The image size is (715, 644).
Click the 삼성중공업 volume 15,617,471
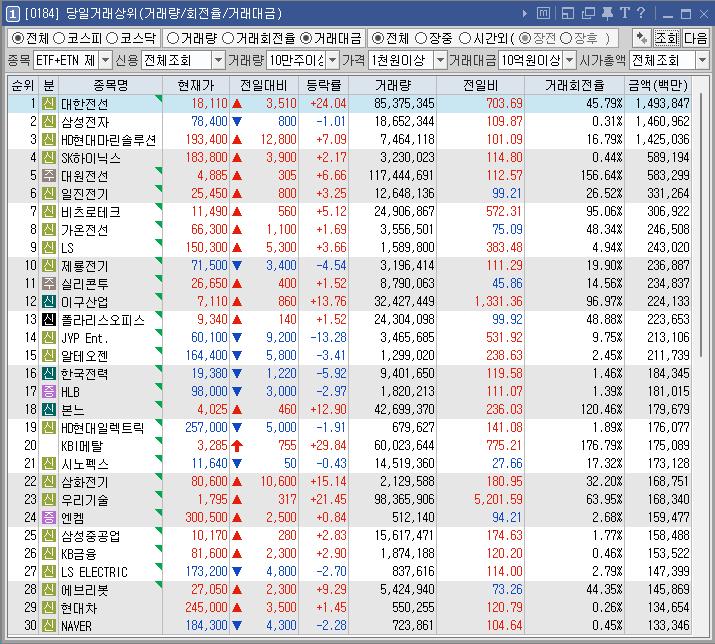[404, 535]
